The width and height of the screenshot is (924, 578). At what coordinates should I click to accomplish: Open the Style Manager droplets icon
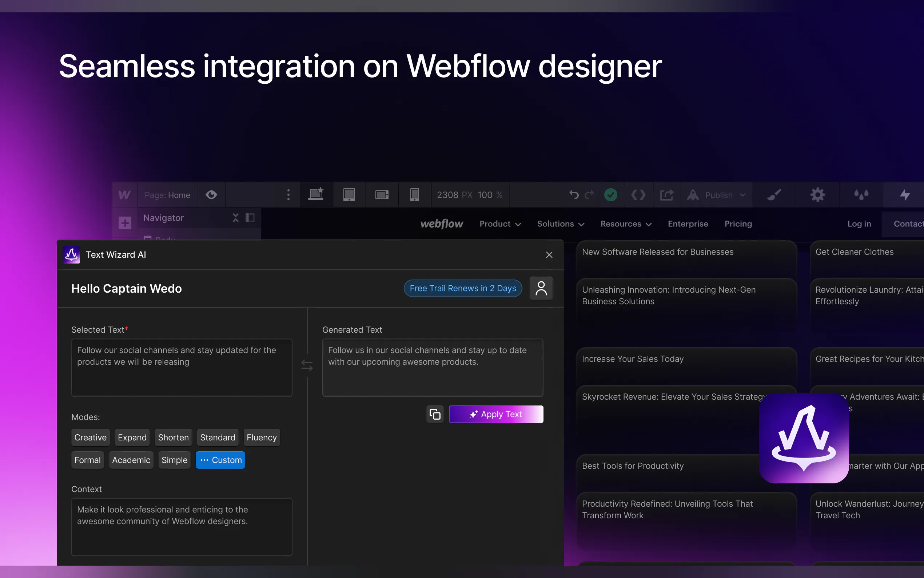point(861,195)
